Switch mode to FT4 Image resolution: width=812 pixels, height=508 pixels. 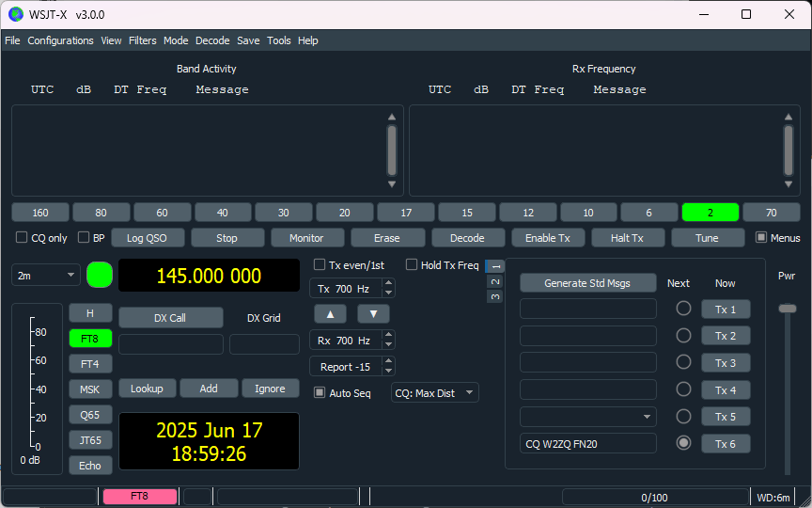pos(90,364)
